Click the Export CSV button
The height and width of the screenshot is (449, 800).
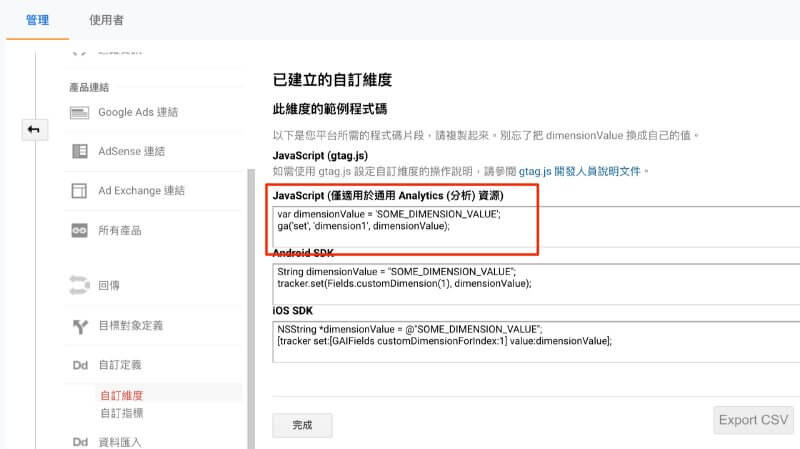753,420
